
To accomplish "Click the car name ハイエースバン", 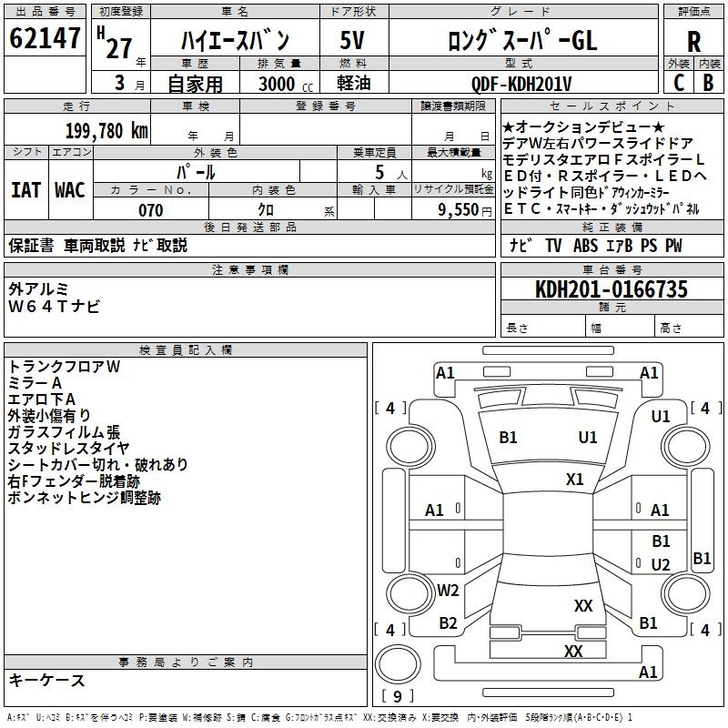I will point(235,40).
